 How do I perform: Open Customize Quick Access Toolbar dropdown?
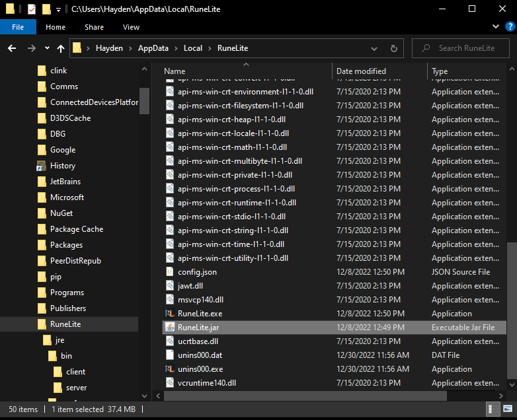[58, 10]
